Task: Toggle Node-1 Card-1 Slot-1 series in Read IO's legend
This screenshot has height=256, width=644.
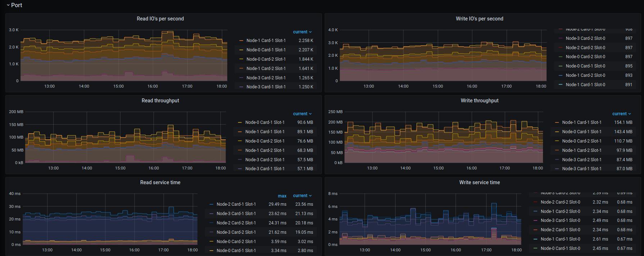Action: 266,41
